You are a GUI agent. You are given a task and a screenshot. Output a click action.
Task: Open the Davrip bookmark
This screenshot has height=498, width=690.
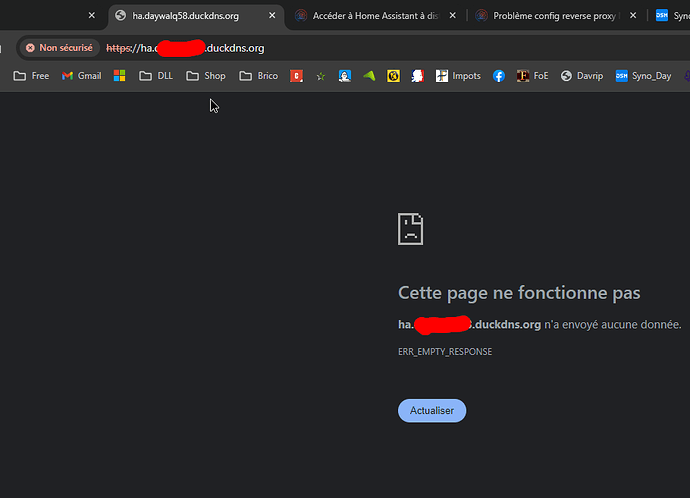pos(581,76)
